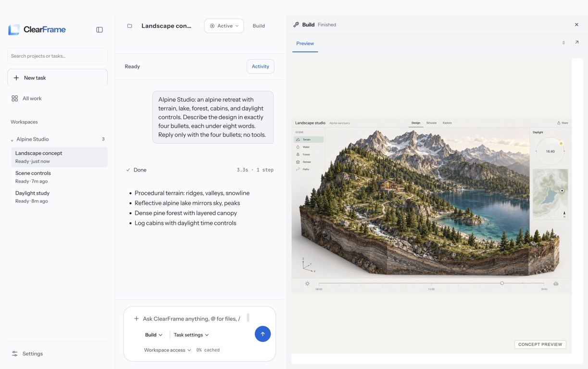Click the Finished status beside Build
This screenshot has width=588, height=369.
point(327,25)
